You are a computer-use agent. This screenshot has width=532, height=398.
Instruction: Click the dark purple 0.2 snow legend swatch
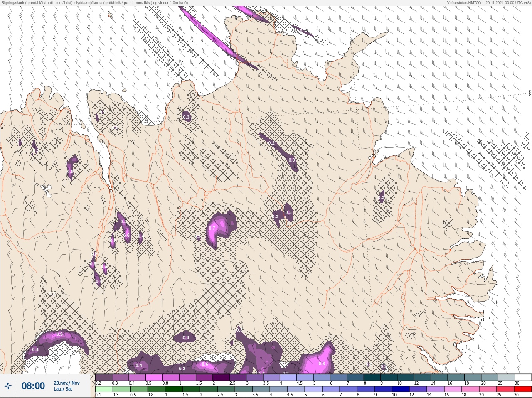click(x=103, y=377)
